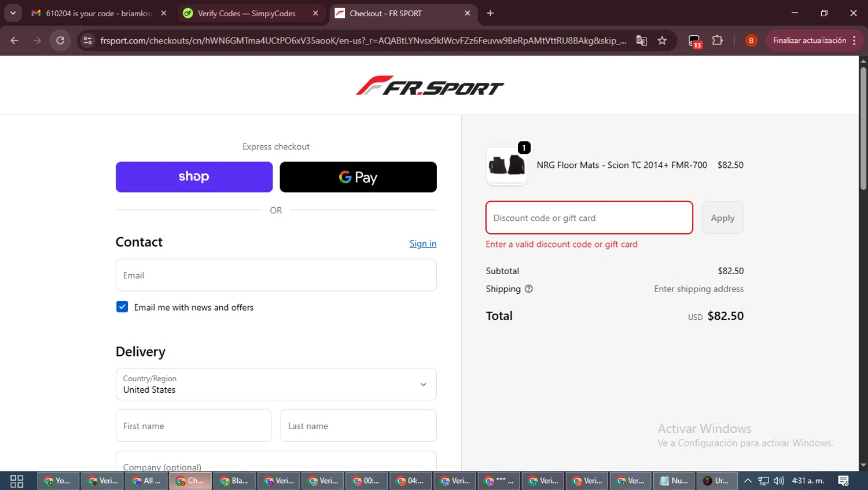Image resolution: width=868 pixels, height=490 pixels.
Task: Focus the Email input field
Action: pos(276,275)
